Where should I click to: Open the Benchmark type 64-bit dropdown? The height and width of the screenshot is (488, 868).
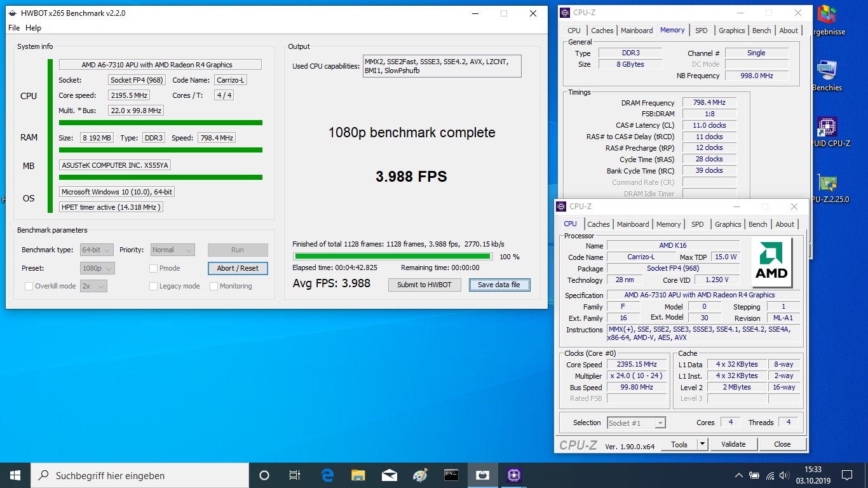97,250
